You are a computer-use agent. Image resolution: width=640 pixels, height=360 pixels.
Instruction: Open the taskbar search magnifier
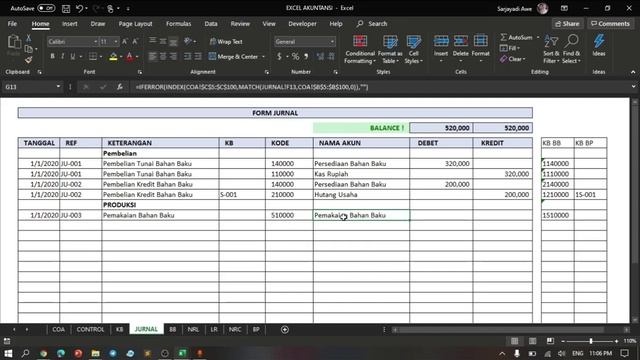point(25,353)
